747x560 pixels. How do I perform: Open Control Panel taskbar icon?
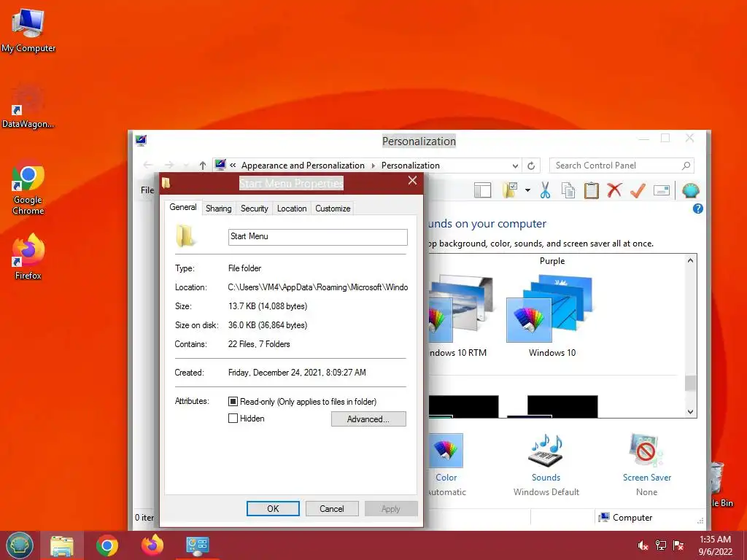coord(197,545)
